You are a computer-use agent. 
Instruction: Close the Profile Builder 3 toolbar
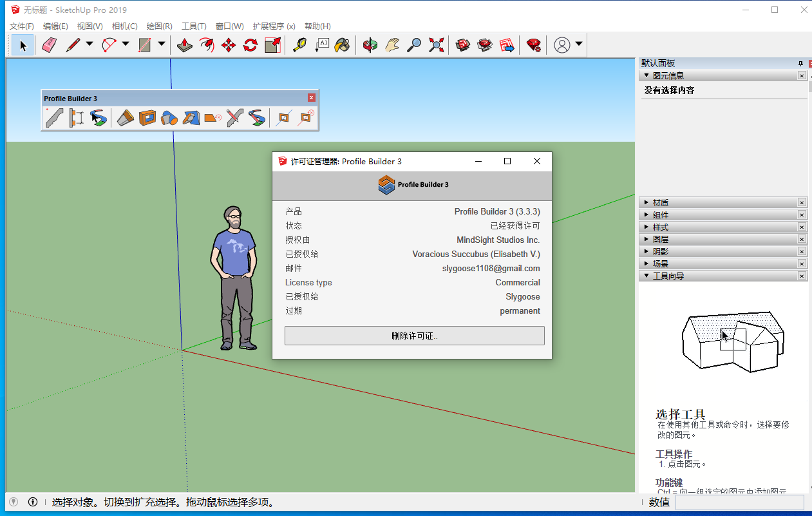pyautogui.click(x=312, y=98)
